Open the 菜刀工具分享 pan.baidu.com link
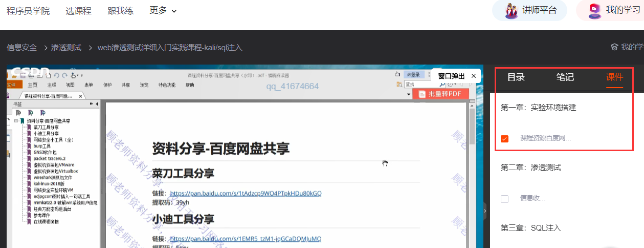 [246, 194]
